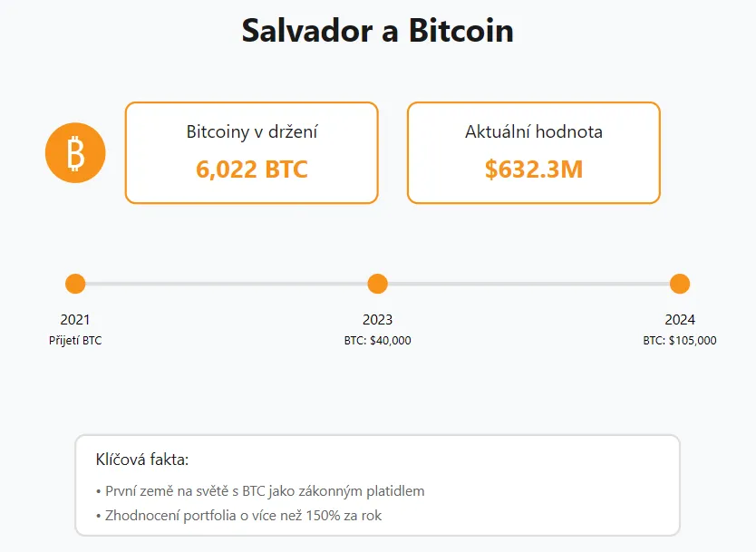The image size is (756, 552).
Task: Click timeline line between 2023 and 2024
Action: (528, 284)
